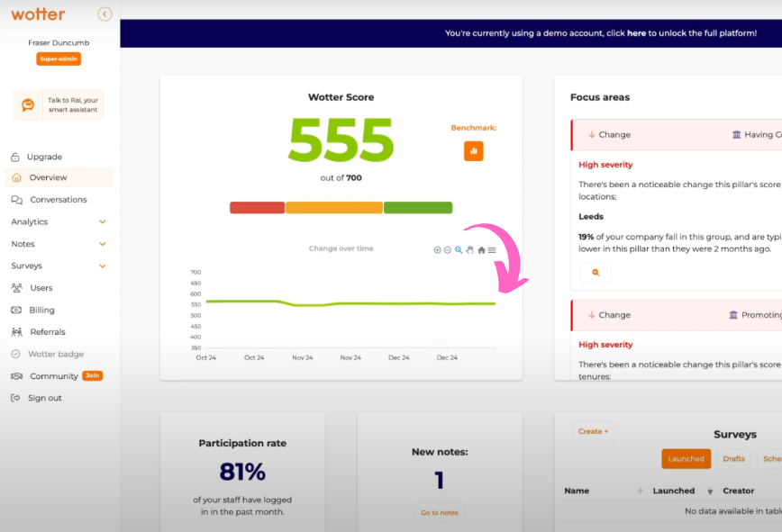782x532 pixels.
Task: Zoom out on the score chart
Action: tap(448, 250)
